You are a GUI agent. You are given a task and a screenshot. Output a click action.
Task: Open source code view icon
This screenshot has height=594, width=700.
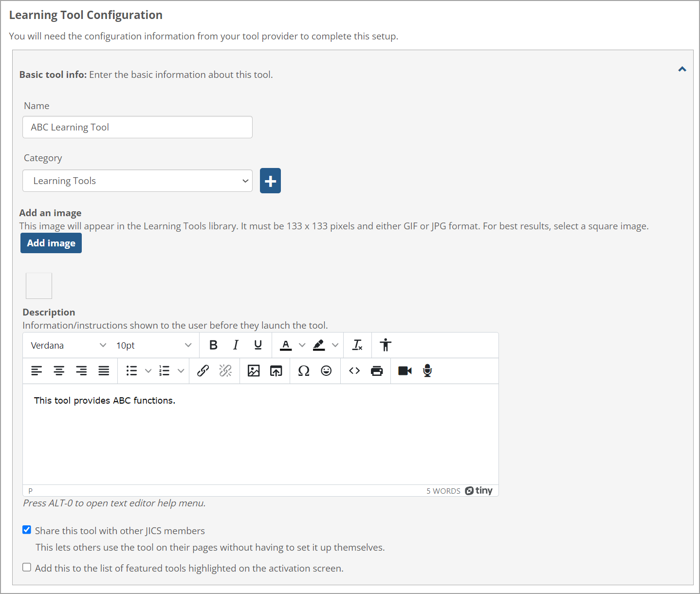click(354, 371)
